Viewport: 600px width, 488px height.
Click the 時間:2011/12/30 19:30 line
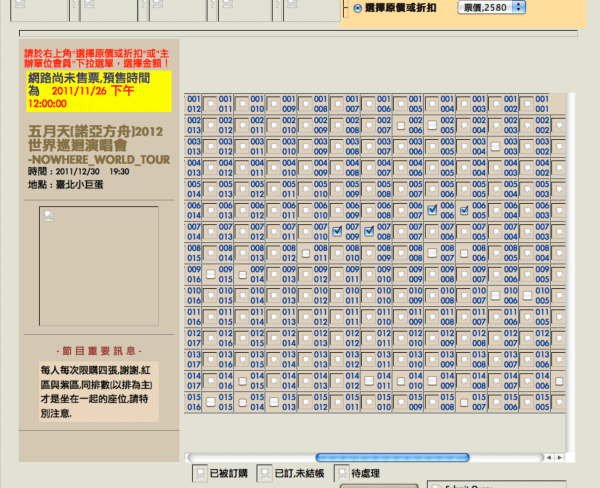(78, 171)
